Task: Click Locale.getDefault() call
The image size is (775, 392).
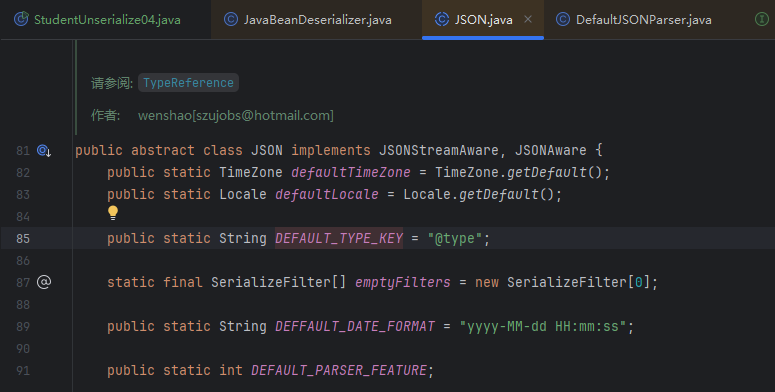Action: pyautogui.click(x=478, y=194)
